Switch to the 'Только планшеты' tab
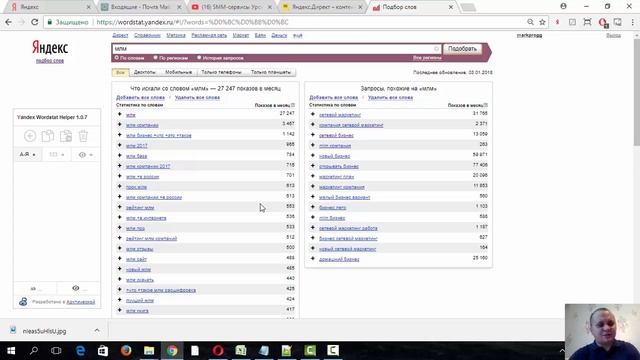The width and height of the screenshot is (640, 360). pos(271,72)
